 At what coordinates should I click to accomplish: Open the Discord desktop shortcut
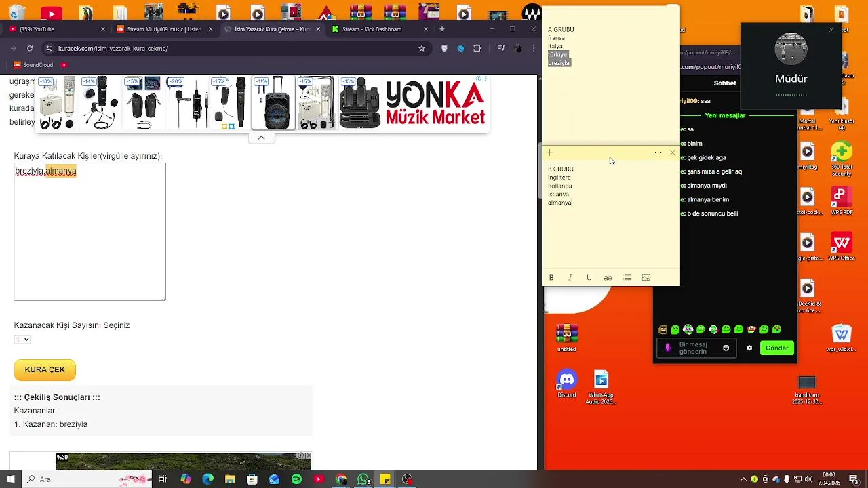567,384
